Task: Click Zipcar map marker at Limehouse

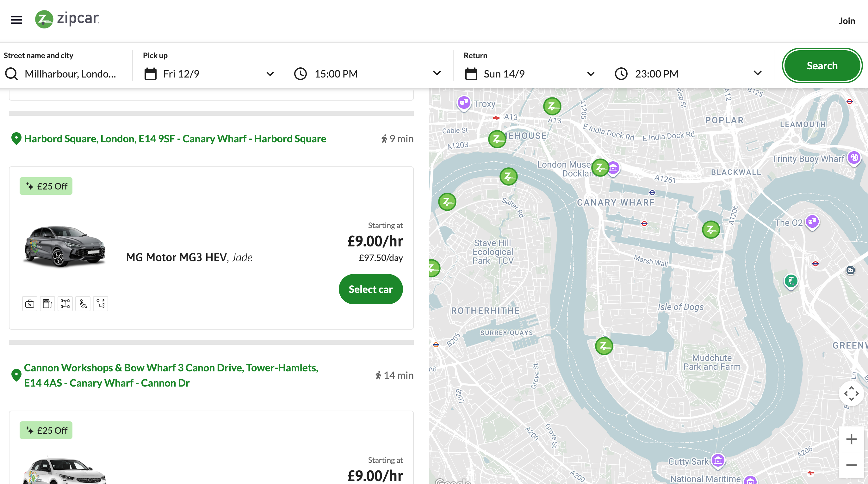Action: point(497,139)
